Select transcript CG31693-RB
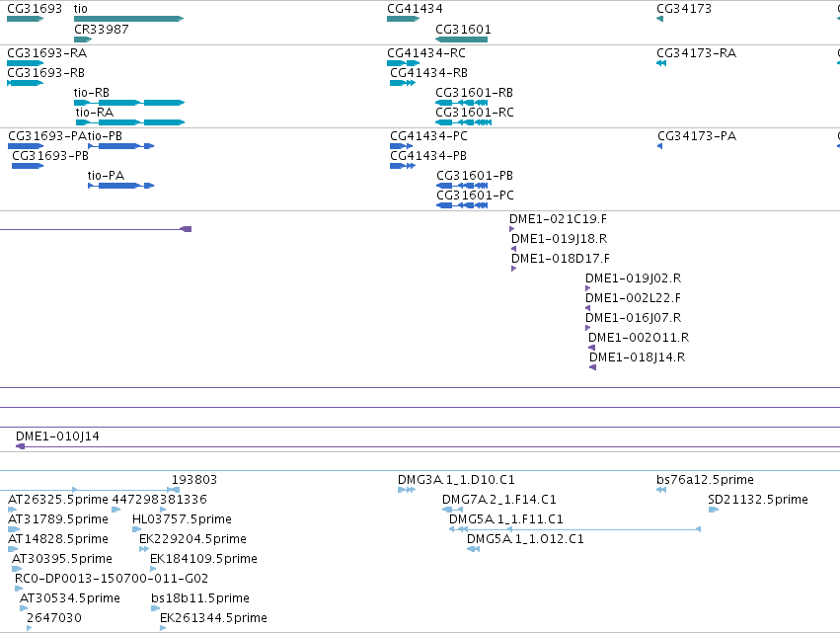Viewport: 840px width, 633px height. 26,83
